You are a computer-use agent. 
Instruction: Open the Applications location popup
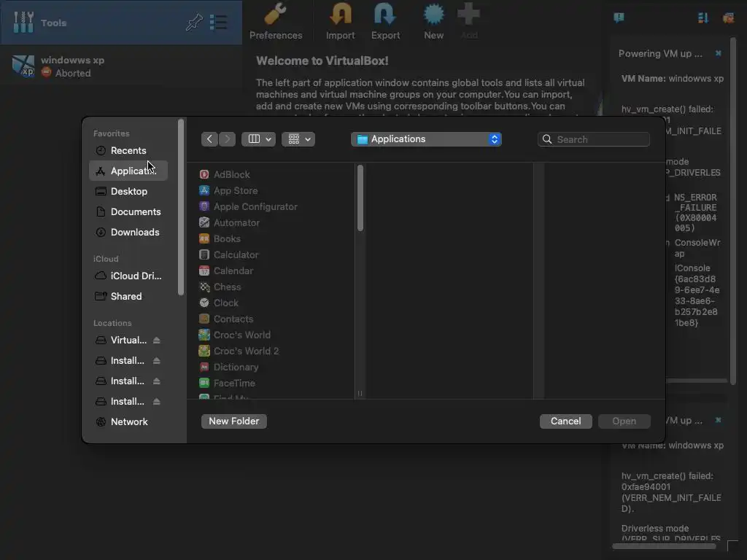[426, 139]
